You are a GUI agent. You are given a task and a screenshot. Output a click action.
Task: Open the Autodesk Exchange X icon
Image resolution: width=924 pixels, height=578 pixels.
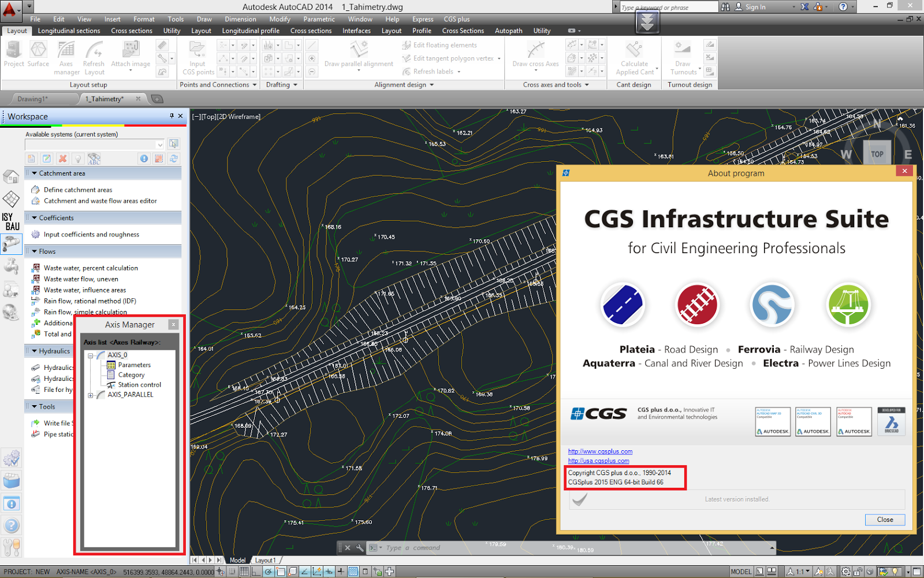(805, 7)
